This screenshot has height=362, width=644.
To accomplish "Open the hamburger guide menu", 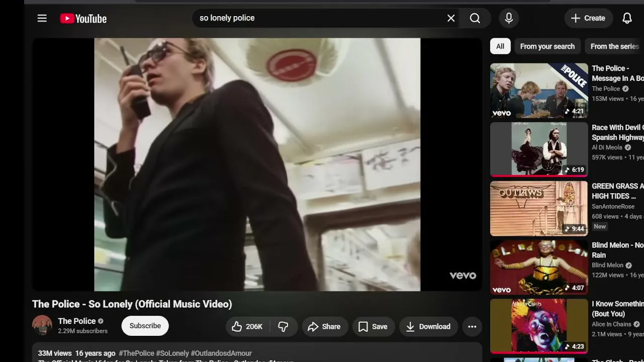I will (42, 18).
